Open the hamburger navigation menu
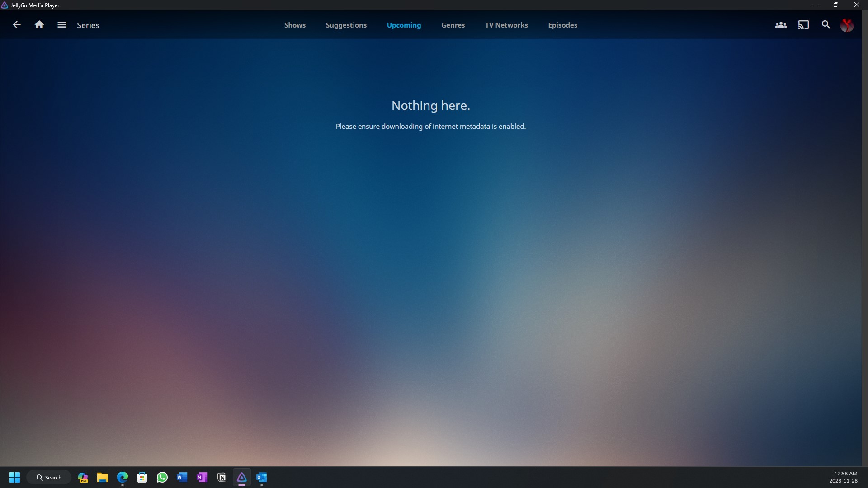The height and width of the screenshot is (488, 868). pos(62,25)
